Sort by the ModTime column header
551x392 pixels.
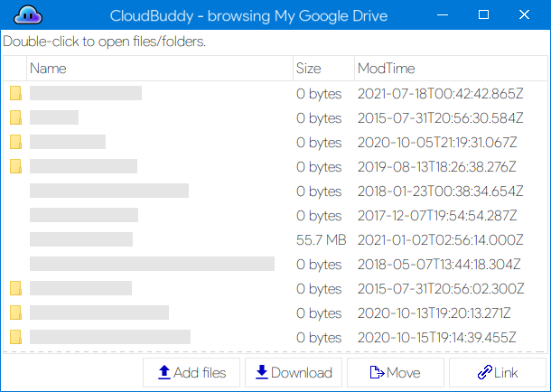coord(451,68)
